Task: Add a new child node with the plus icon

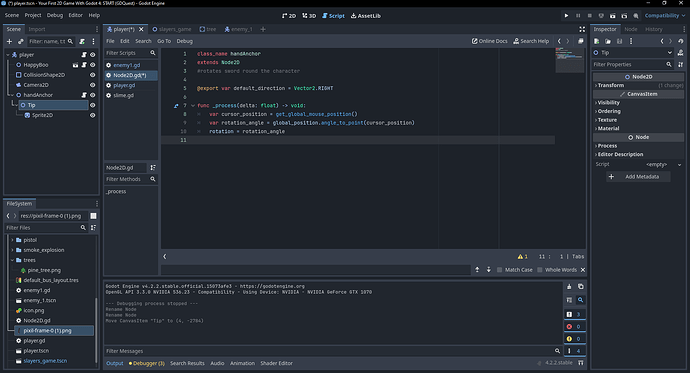Action: [x=9, y=41]
